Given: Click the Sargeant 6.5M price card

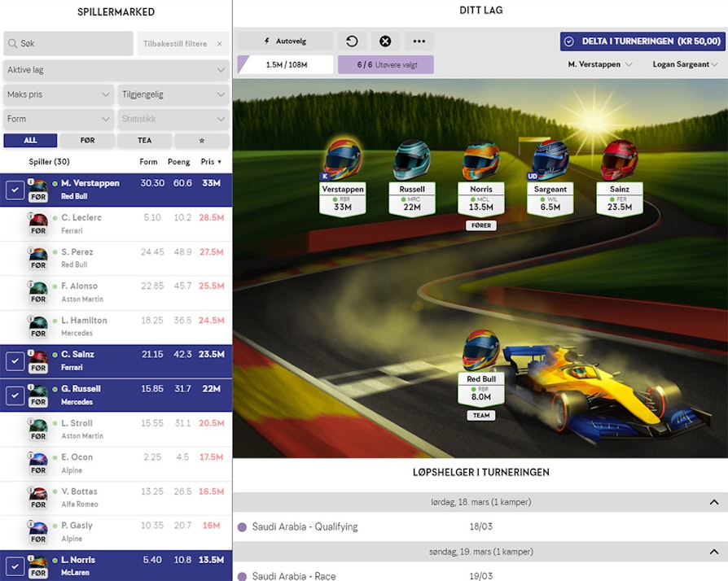Looking at the screenshot, I should coord(550,199).
